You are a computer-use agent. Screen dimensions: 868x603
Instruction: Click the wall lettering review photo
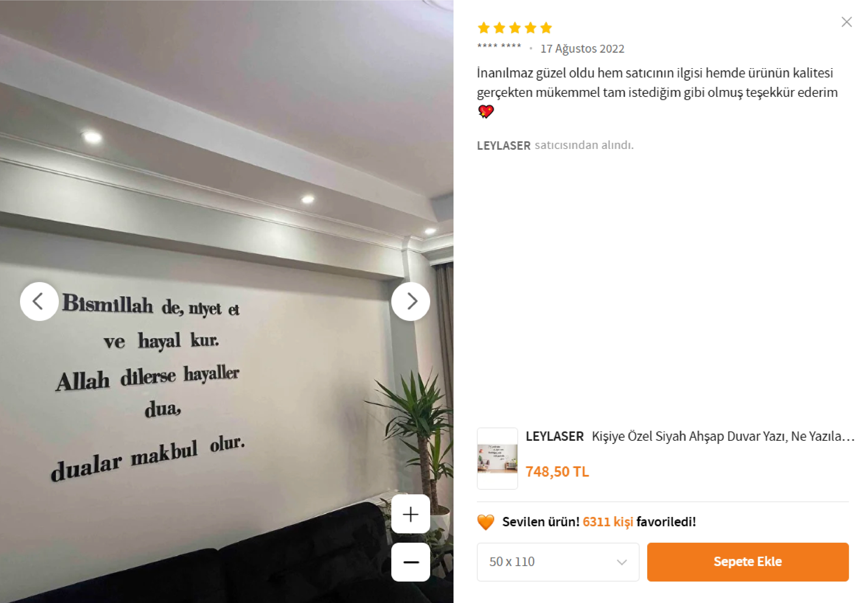tap(227, 301)
